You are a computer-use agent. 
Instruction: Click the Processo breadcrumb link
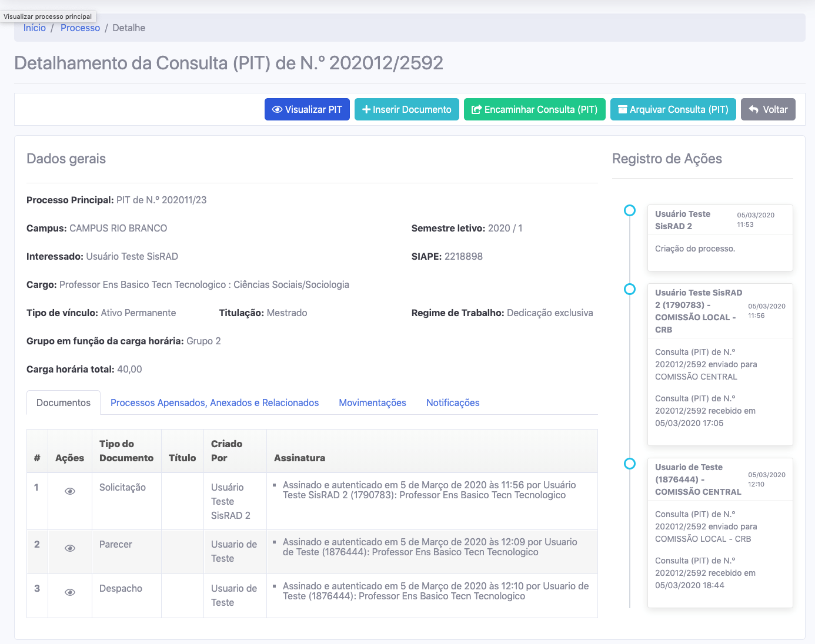(80, 28)
